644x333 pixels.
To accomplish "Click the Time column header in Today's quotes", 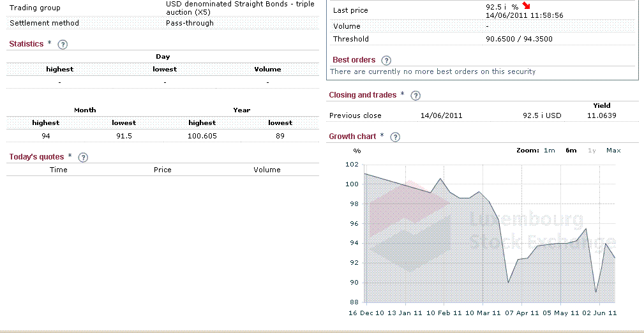I will tap(58, 170).
